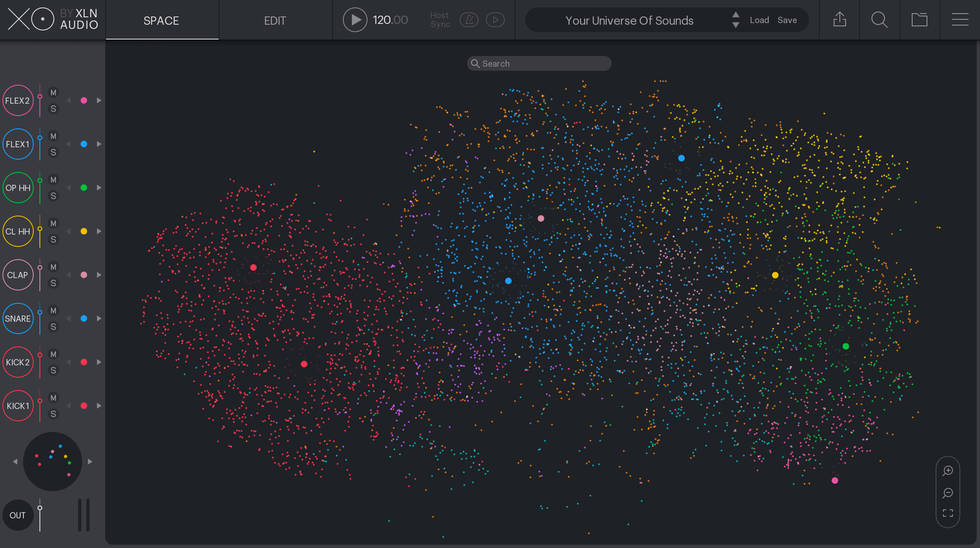Click the Load preset button
Viewport: 980px width, 548px height.
(x=759, y=20)
